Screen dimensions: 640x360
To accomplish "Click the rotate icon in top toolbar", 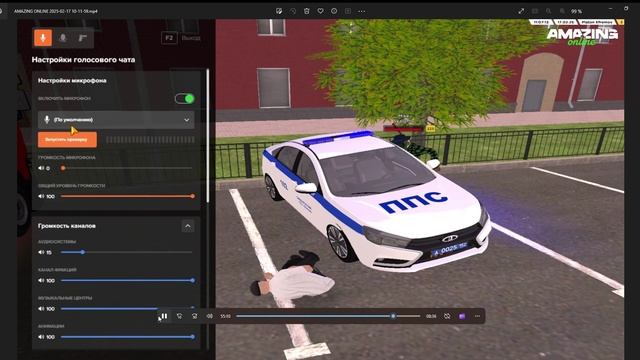I will 293,11.
